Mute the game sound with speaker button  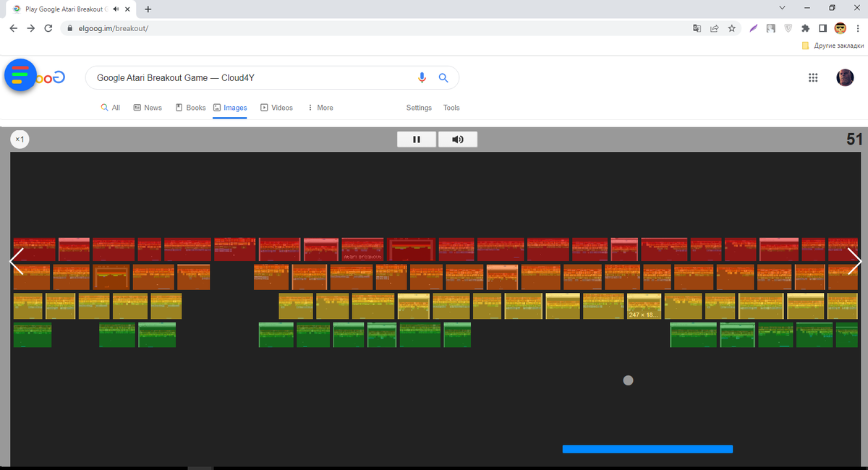(457, 139)
